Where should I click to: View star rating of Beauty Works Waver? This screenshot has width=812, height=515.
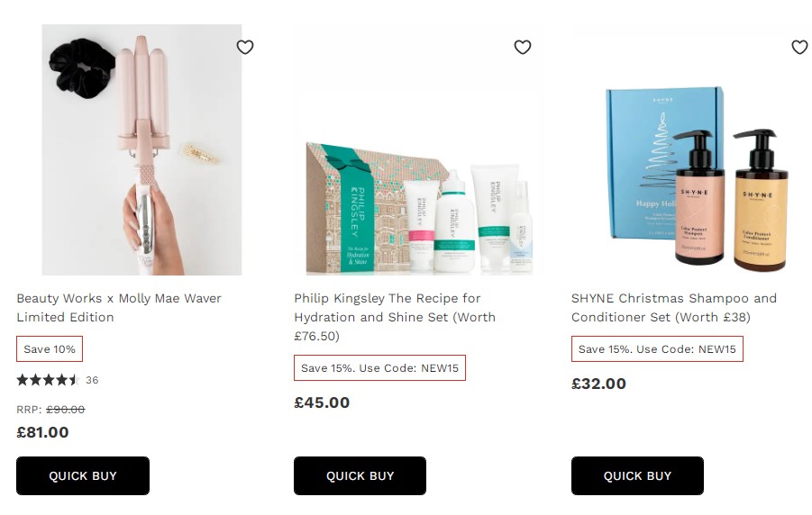(48, 380)
